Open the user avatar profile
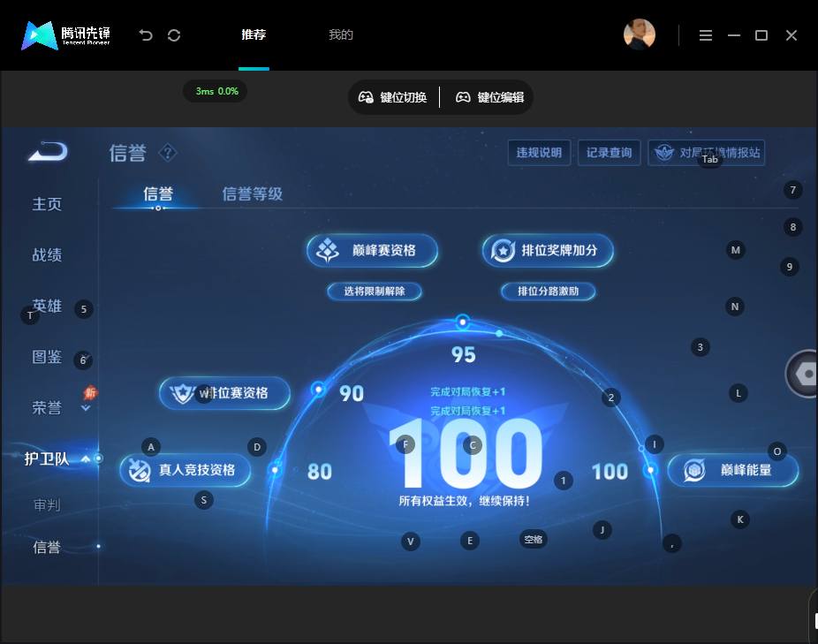 [x=639, y=34]
